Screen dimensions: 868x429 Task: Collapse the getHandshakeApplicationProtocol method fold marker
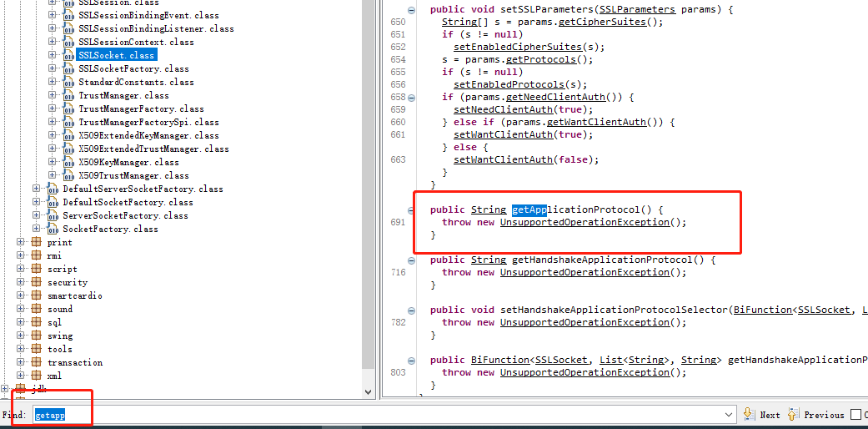(x=411, y=260)
